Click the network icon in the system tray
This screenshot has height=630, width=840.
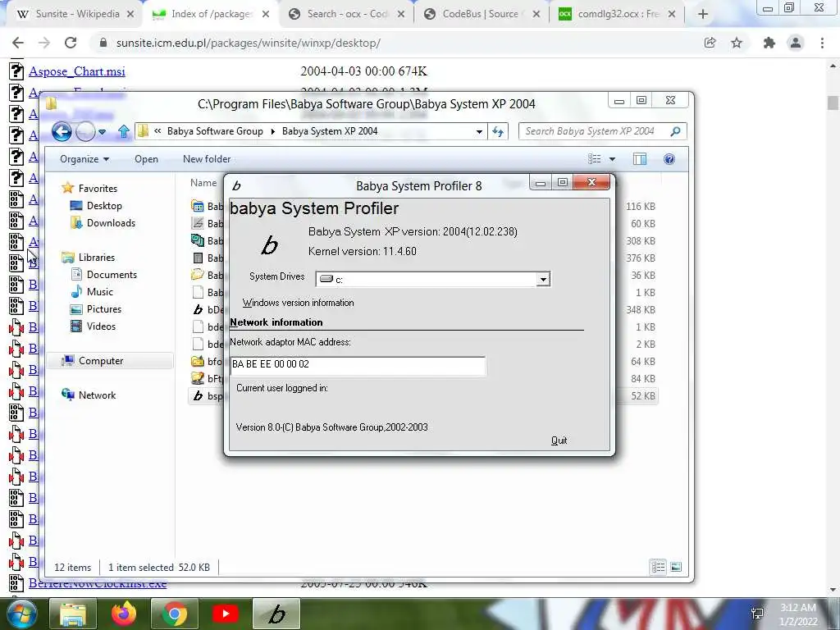click(757, 614)
